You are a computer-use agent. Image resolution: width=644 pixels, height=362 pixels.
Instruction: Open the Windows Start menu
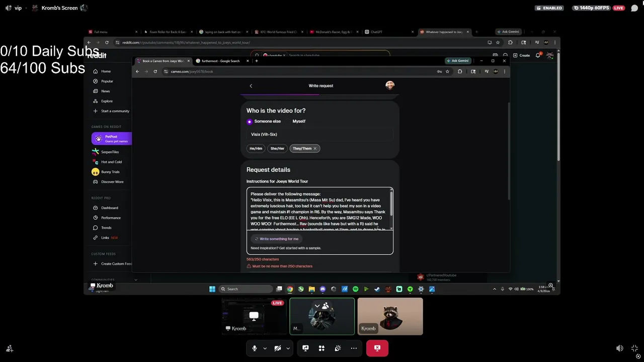pos(212,289)
